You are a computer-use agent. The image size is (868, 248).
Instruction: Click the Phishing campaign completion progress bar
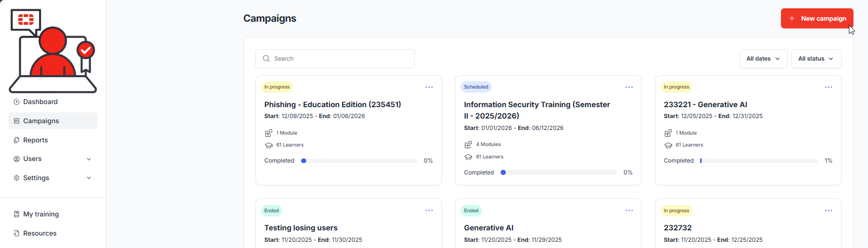coord(359,161)
